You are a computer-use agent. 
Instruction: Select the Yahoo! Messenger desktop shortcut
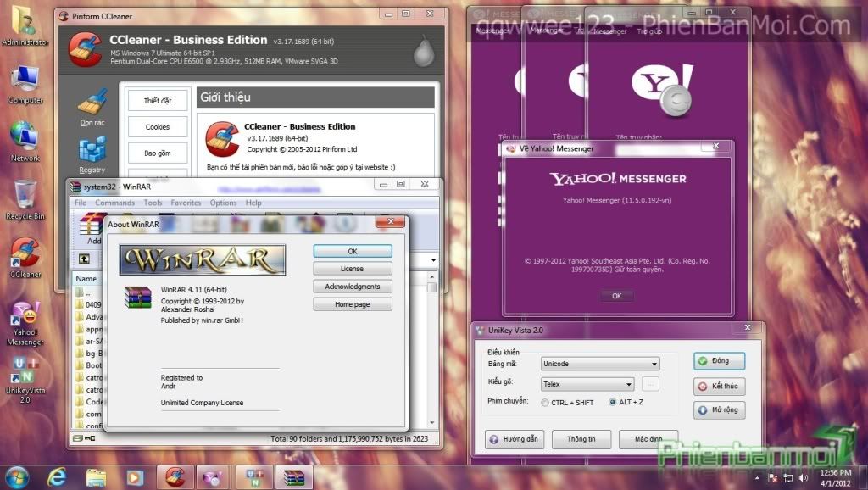[25, 324]
